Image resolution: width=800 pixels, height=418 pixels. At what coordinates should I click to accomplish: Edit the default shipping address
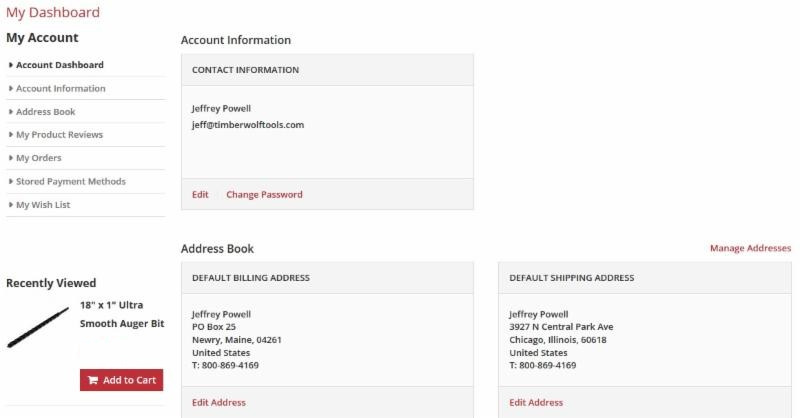536,403
